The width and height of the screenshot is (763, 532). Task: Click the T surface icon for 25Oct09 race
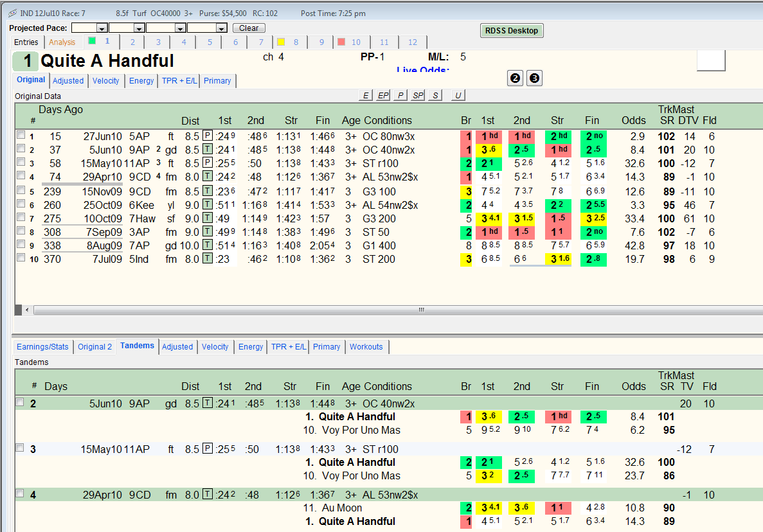click(x=207, y=205)
